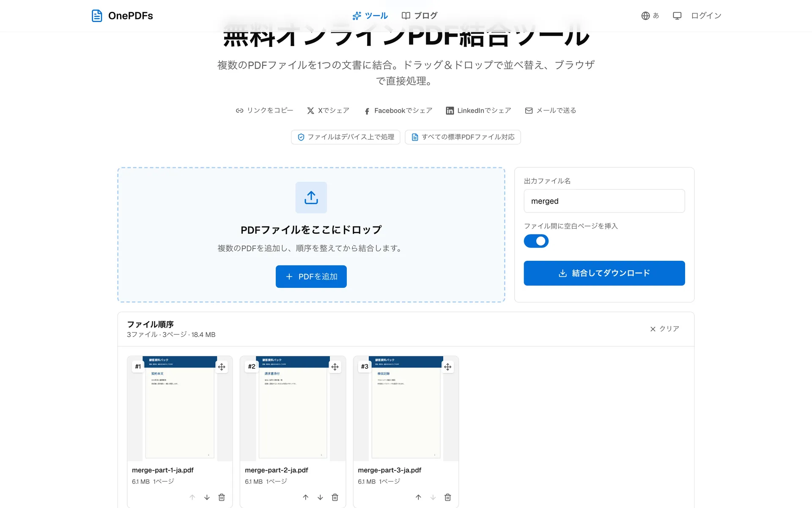Click the drag handle on file #1
This screenshot has height=508, width=812.
(x=222, y=367)
